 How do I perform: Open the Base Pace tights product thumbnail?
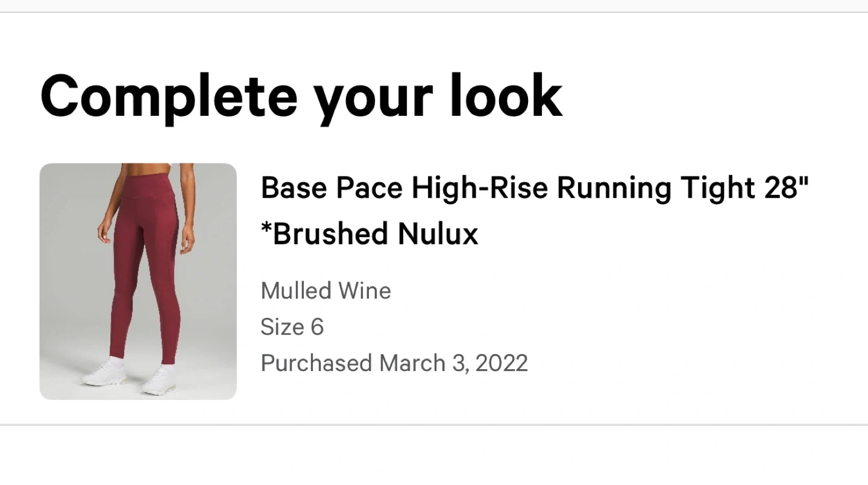tap(138, 281)
